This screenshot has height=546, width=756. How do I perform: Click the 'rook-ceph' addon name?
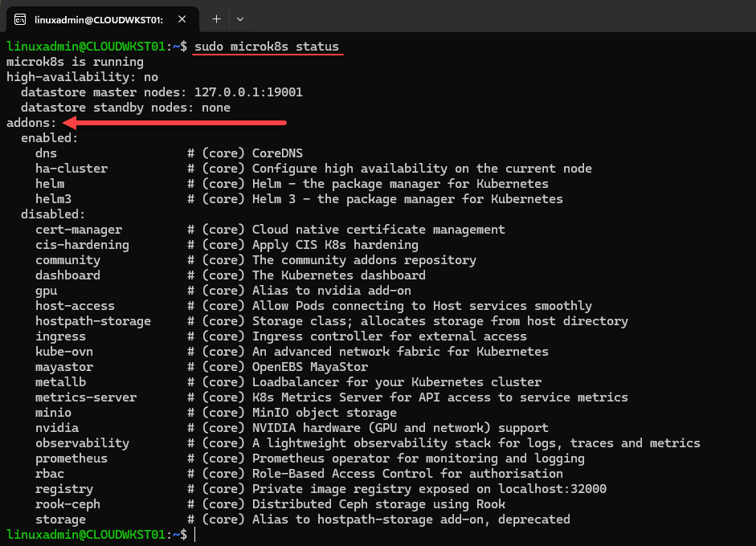(x=67, y=504)
